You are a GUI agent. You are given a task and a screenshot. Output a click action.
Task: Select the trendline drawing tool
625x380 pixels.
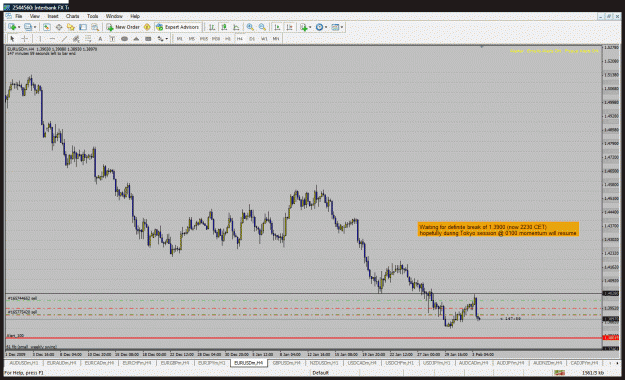coord(64,39)
